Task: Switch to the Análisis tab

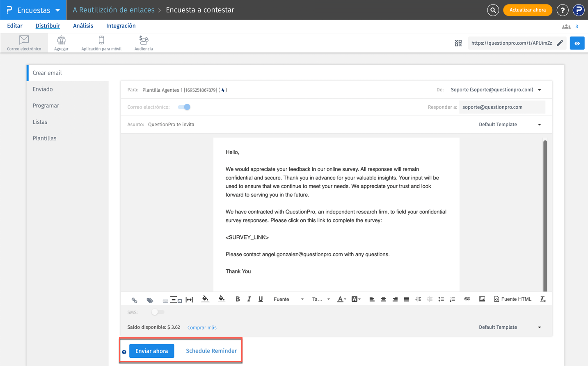Action: coord(83,26)
